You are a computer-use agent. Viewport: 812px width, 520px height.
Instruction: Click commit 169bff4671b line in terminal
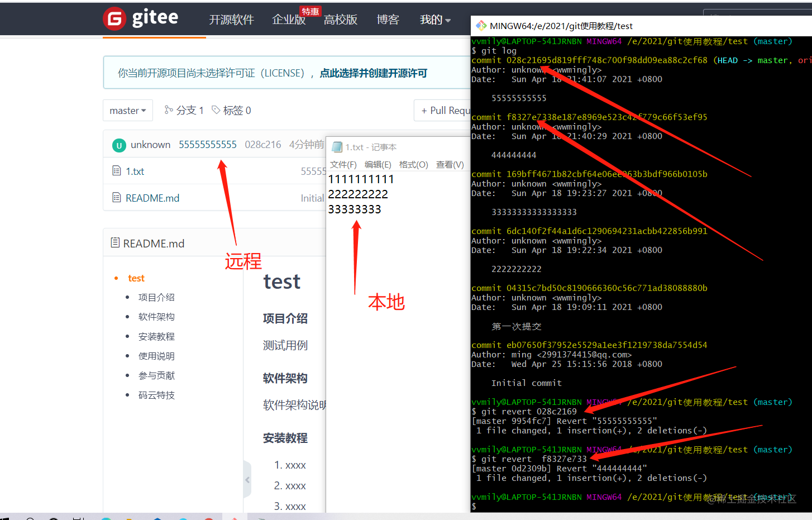pos(589,174)
